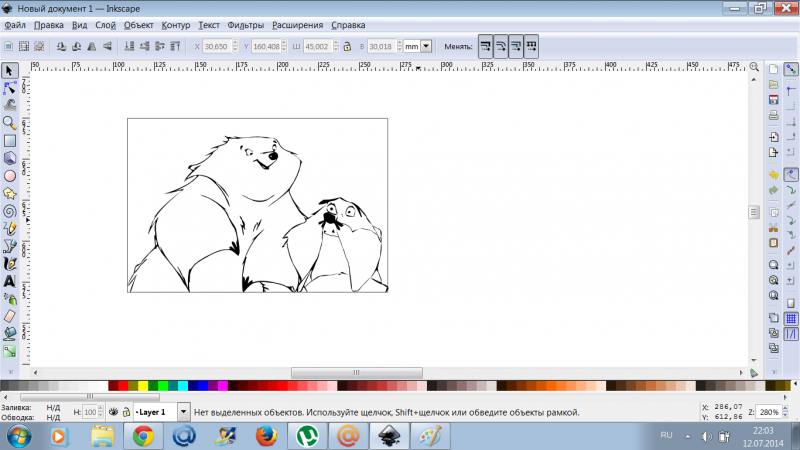Open the Windows Start menu
The width and height of the screenshot is (800, 450).
pos(19,437)
